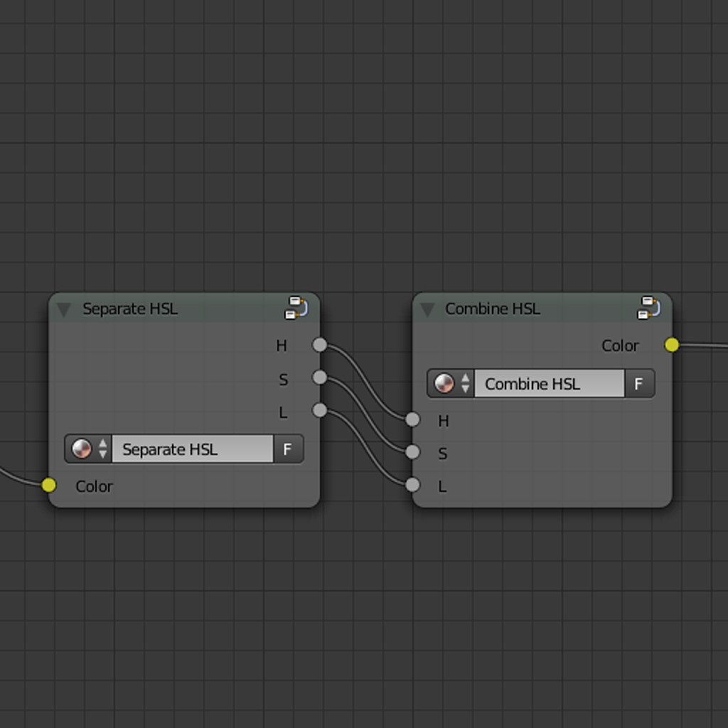Open the material preview sphere on Separate HSL node
Image resolution: width=728 pixels, height=728 pixels.
click(82, 448)
